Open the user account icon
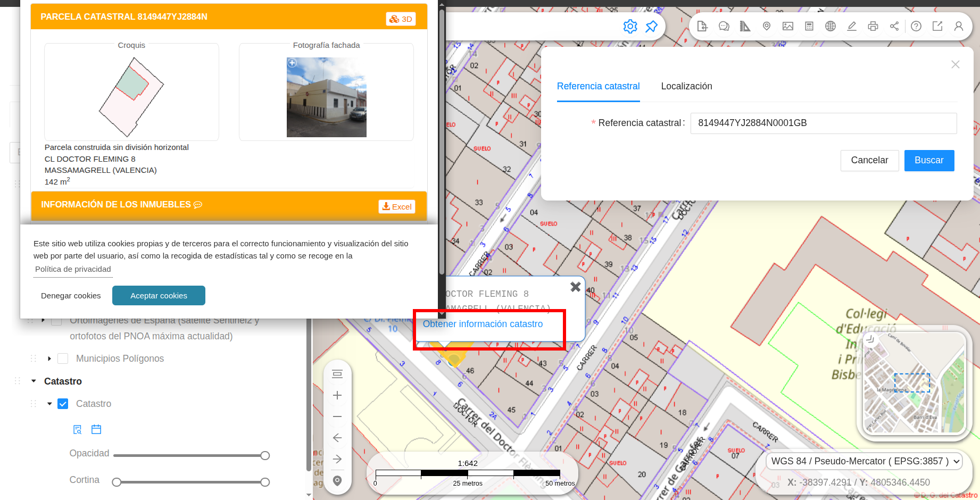 pos(959,26)
